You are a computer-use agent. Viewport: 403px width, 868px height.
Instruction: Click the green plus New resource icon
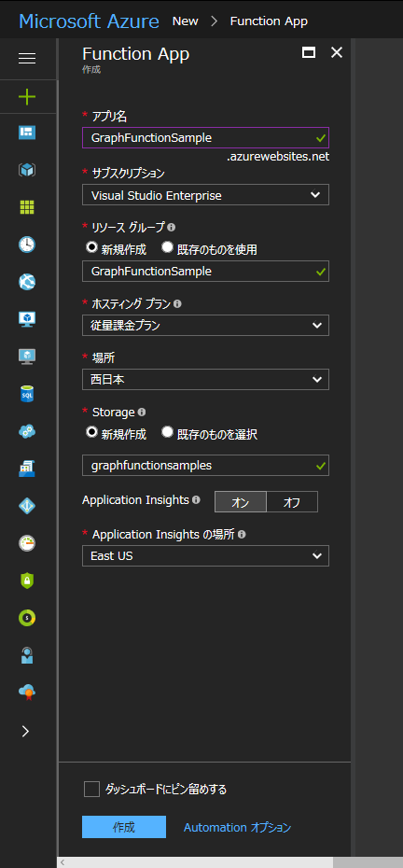coord(27,97)
